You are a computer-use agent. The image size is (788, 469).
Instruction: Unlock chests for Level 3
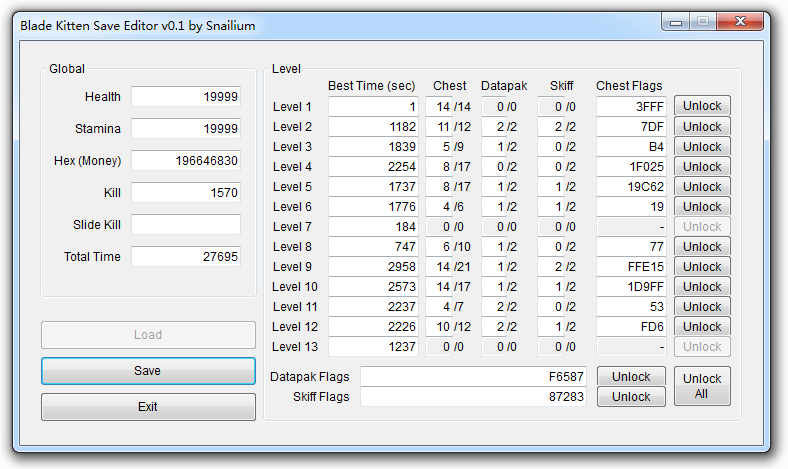(702, 147)
